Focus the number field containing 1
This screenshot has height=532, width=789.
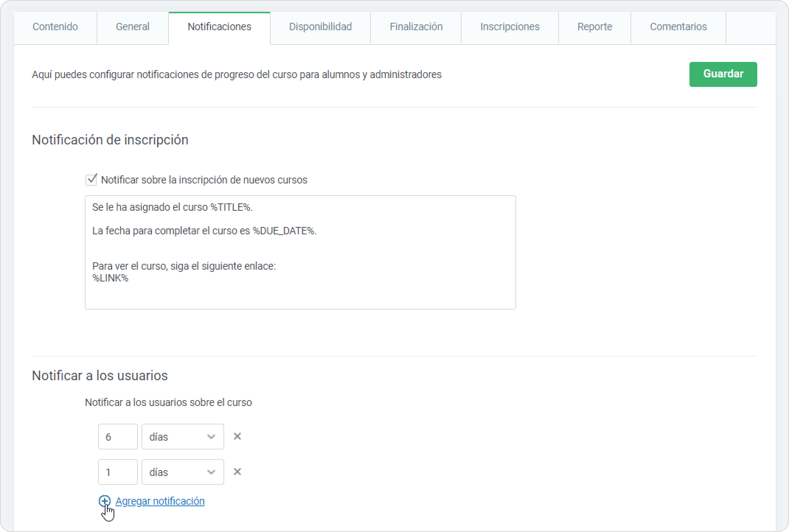[x=118, y=472]
